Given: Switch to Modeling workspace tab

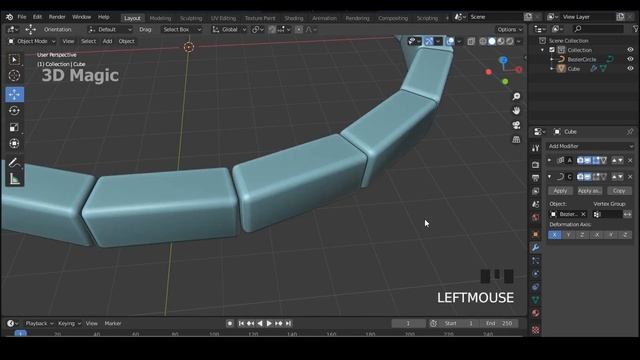Looking at the screenshot, I should (x=160, y=18).
